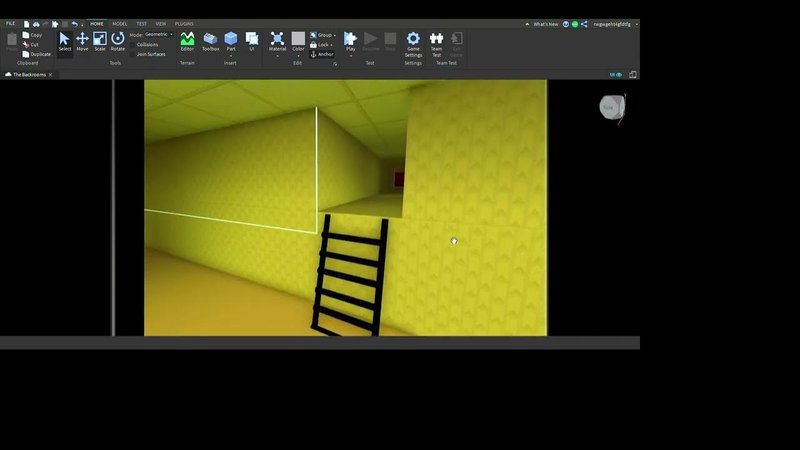Click the Lock button
The height and width of the screenshot is (450, 800).
point(319,45)
